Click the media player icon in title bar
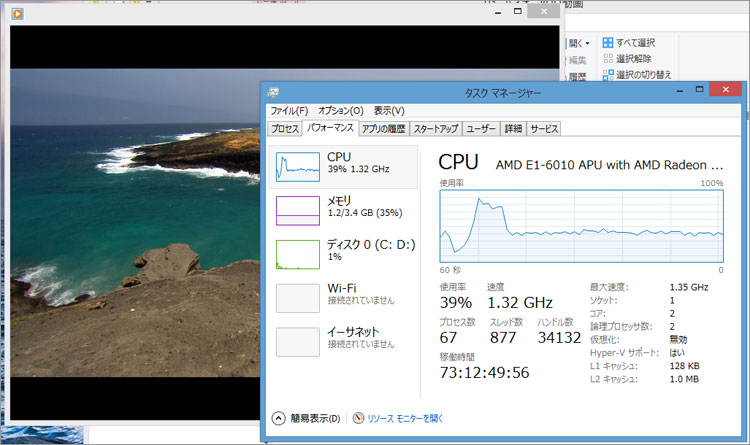This screenshot has width=750, height=445. 17,14
